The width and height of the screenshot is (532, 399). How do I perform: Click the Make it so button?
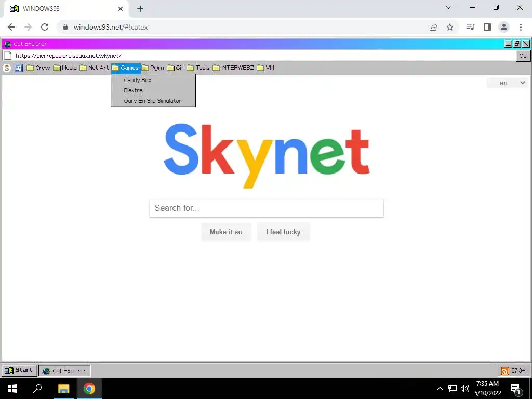click(x=226, y=232)
